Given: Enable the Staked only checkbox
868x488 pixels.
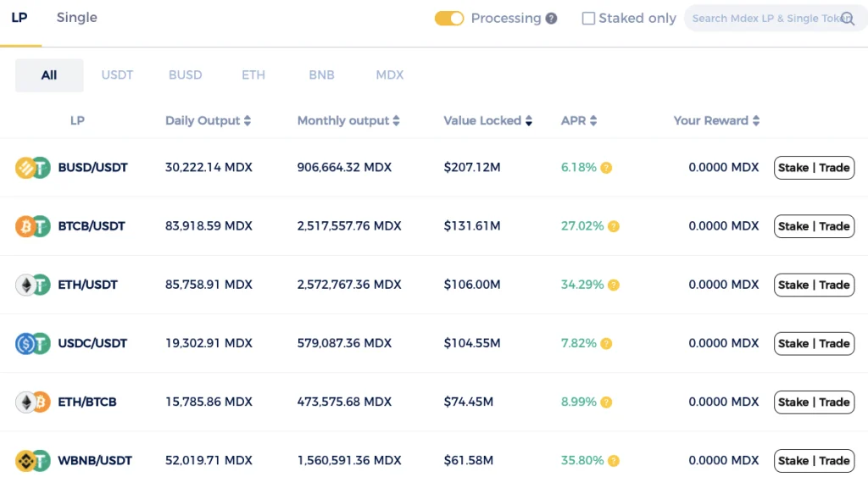Looking at the screenshot, I should [588, 19].
